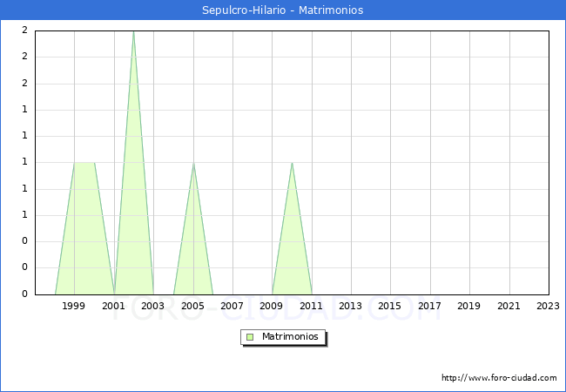Select the 2019 x-axis year label
Screen dimensions: 566x392
tap(469, 306)
